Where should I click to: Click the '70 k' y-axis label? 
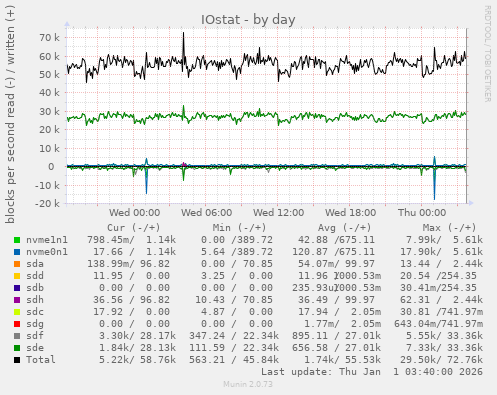tap(49, 38)
